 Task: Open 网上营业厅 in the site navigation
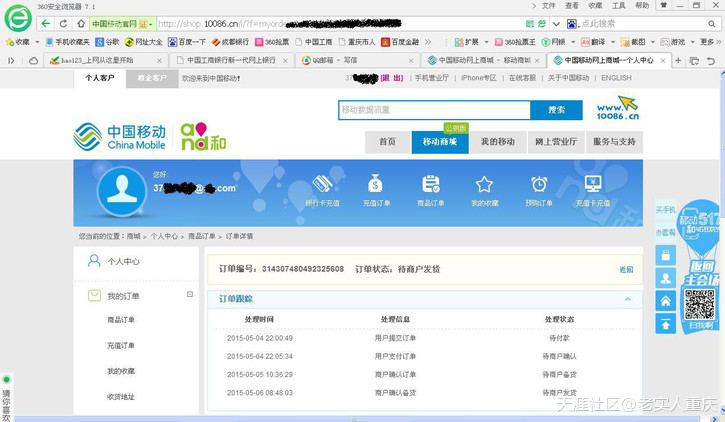tap(556, 142)
